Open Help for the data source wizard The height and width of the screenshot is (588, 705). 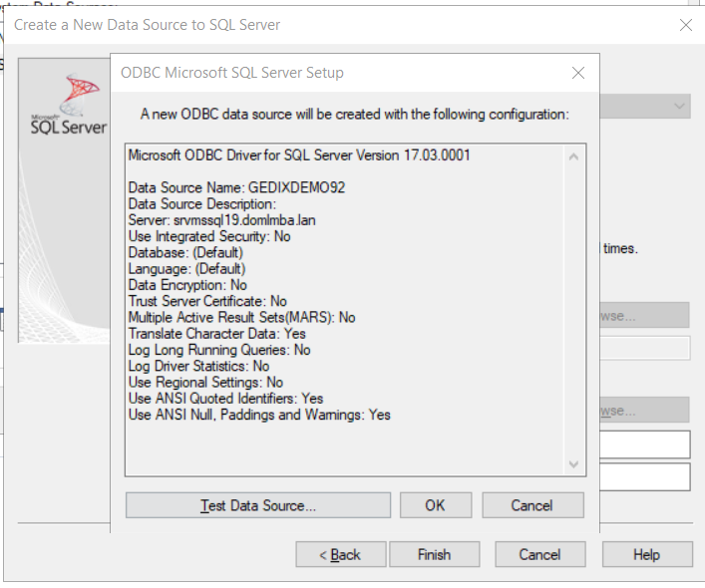(x=646, y=554)
